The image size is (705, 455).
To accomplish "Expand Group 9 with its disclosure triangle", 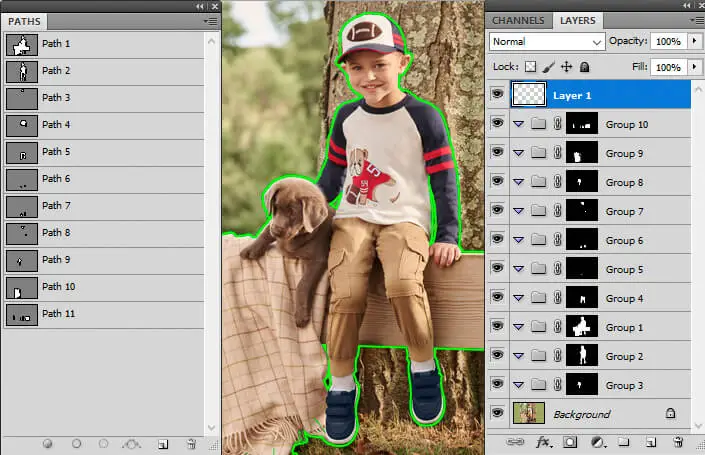I will (x=518, y=154).
